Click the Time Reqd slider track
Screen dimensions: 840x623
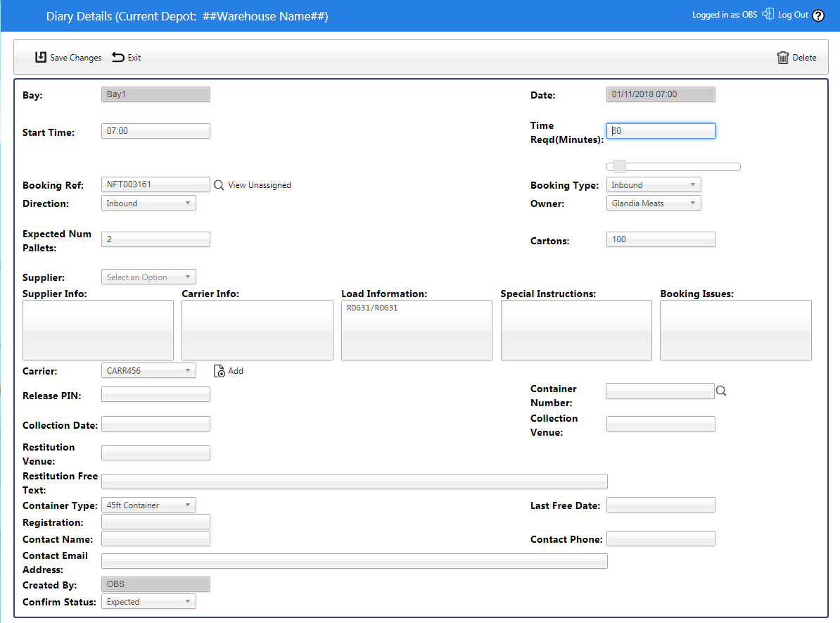click(673, 167)
